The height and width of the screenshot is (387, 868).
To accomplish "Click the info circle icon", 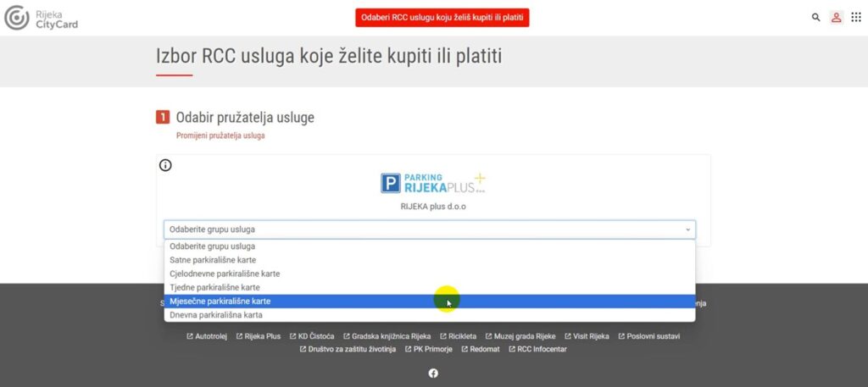I will (x=166, y=165).
